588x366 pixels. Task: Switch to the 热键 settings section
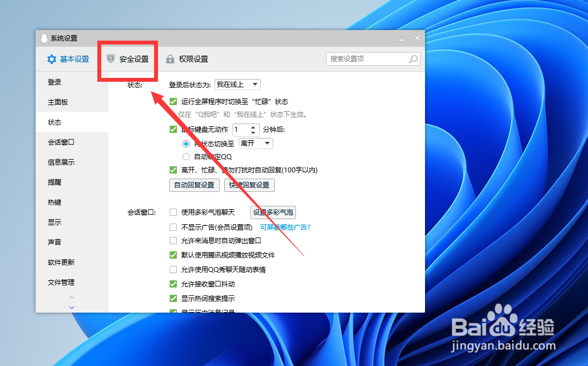[x=54, y=202]
